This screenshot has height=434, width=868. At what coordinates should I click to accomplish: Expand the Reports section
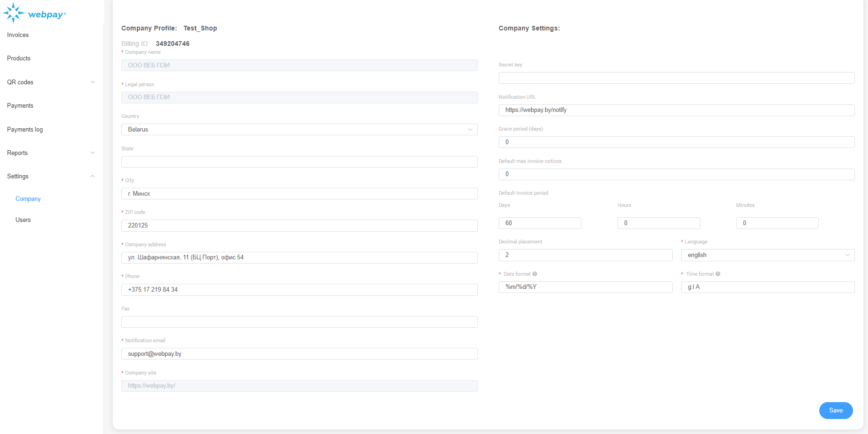[x=92, y=153]
